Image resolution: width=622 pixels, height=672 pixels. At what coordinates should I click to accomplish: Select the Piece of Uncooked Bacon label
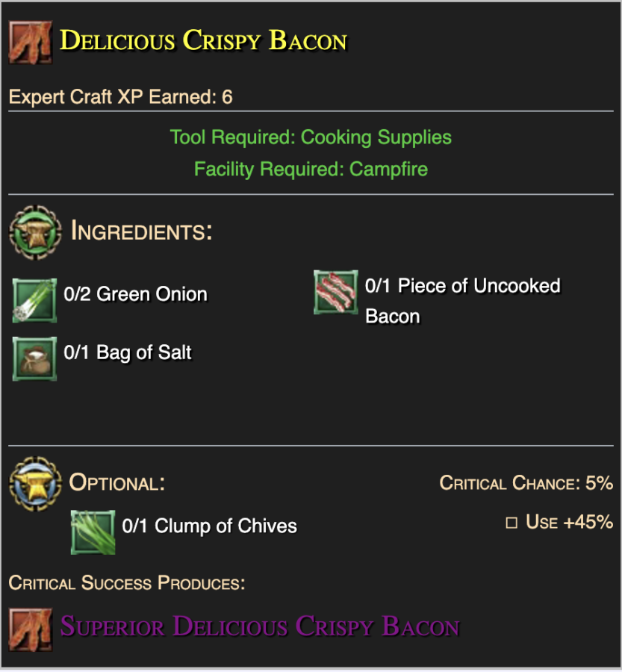tap(462, 301)
